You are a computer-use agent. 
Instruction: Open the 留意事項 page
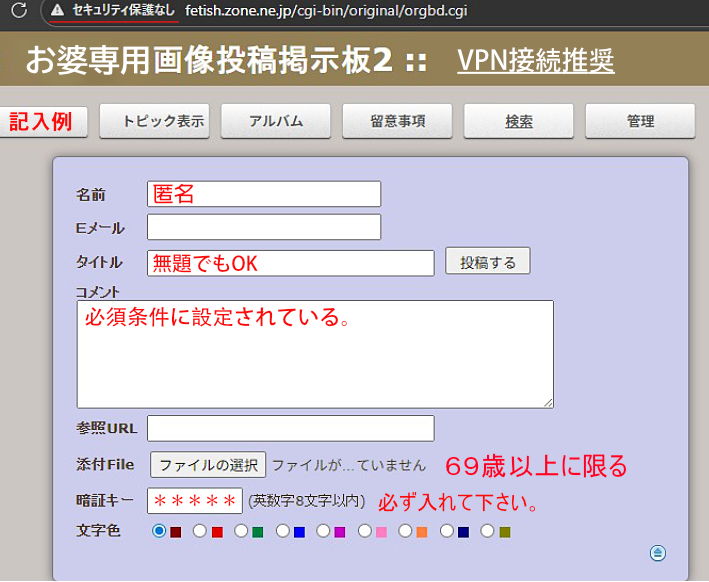(397, 121)
